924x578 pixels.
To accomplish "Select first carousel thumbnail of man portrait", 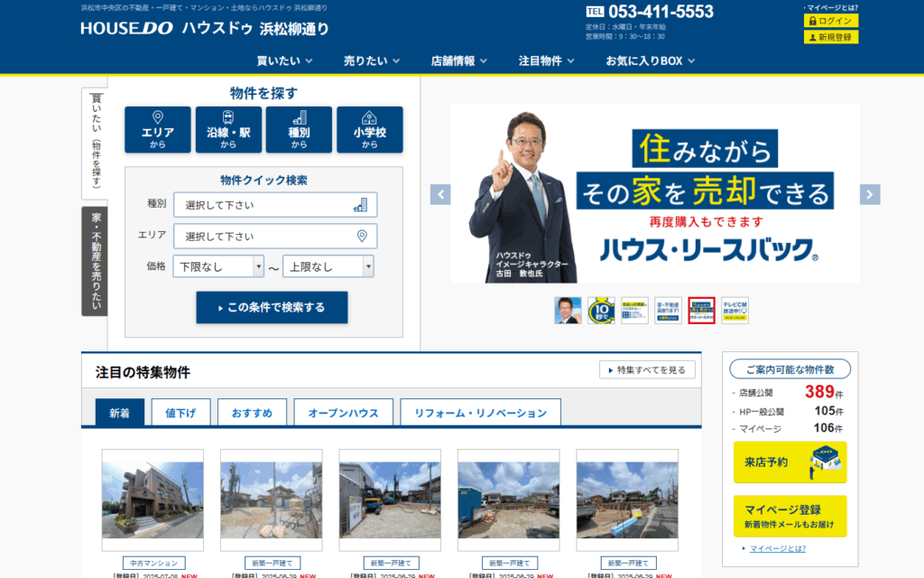I will click(568, 311).
